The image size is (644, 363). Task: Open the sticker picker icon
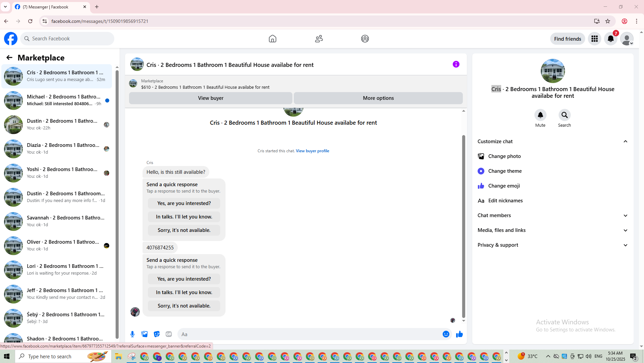point(157,334)
